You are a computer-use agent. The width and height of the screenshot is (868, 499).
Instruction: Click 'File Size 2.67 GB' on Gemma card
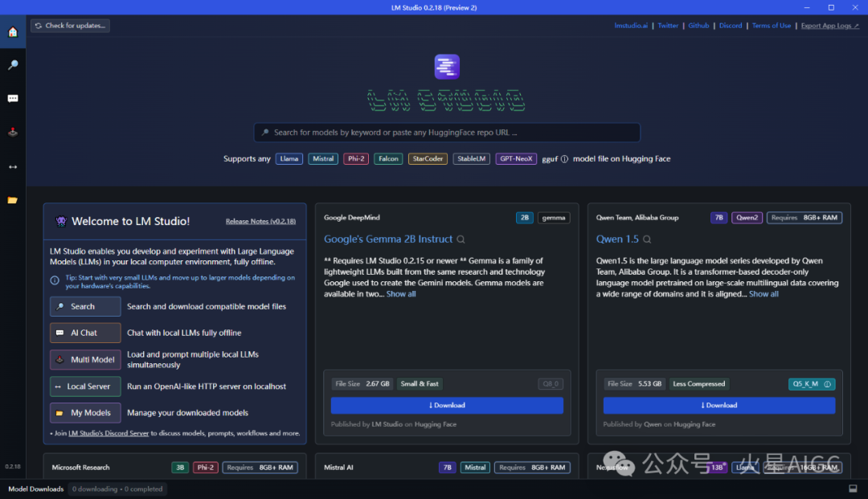[x=362, y=384]
